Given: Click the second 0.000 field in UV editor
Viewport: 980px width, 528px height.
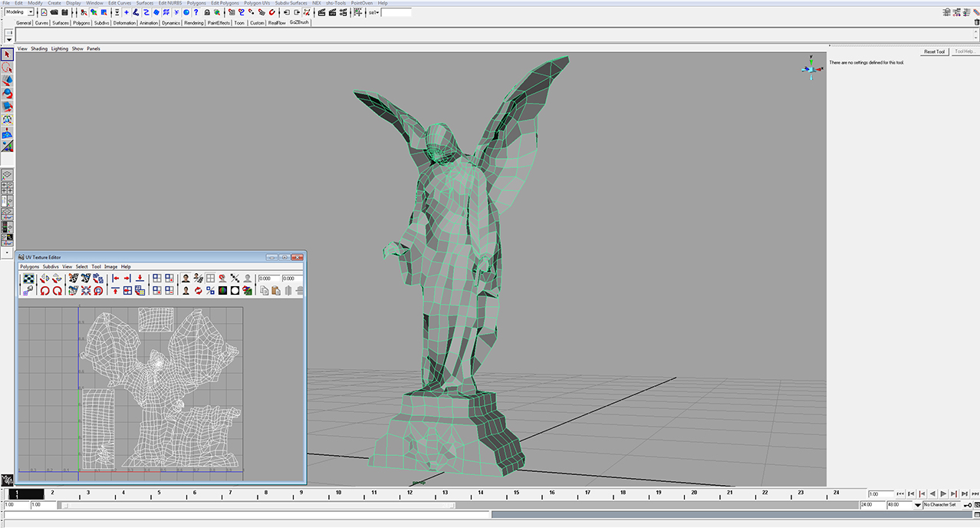Looking at the screenshot, I should (292, 278).
